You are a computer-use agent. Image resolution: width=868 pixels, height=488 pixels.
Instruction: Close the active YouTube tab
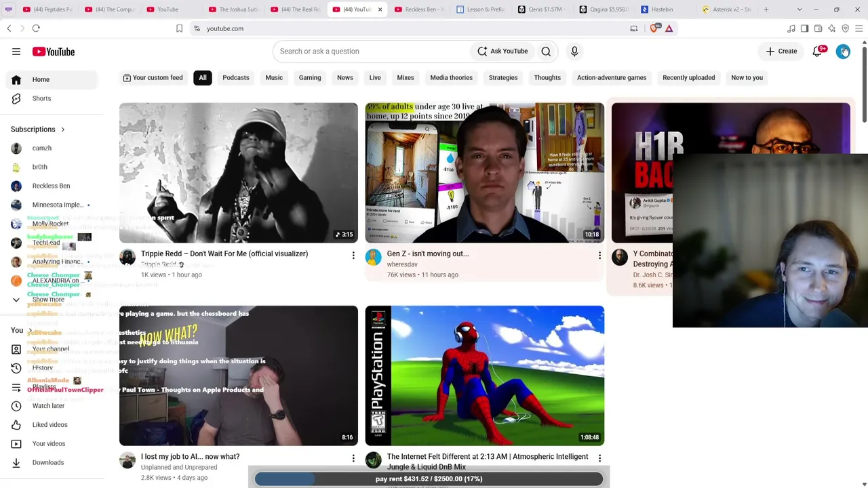(380, 9)
